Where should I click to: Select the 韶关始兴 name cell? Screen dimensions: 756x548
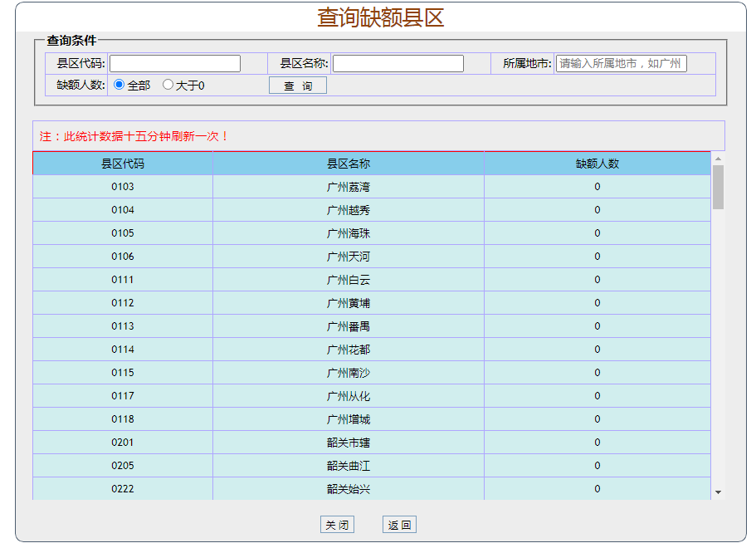(x=348, y=489)
